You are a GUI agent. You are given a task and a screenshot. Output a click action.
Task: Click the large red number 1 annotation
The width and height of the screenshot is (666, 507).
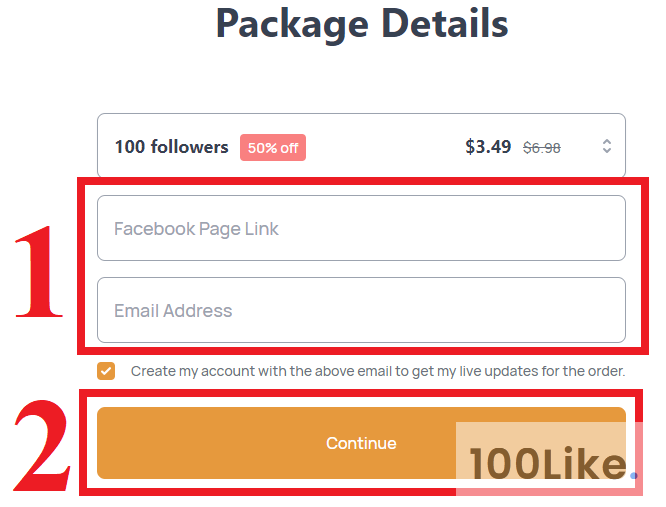pyautogui.click(x=40, y=270)
